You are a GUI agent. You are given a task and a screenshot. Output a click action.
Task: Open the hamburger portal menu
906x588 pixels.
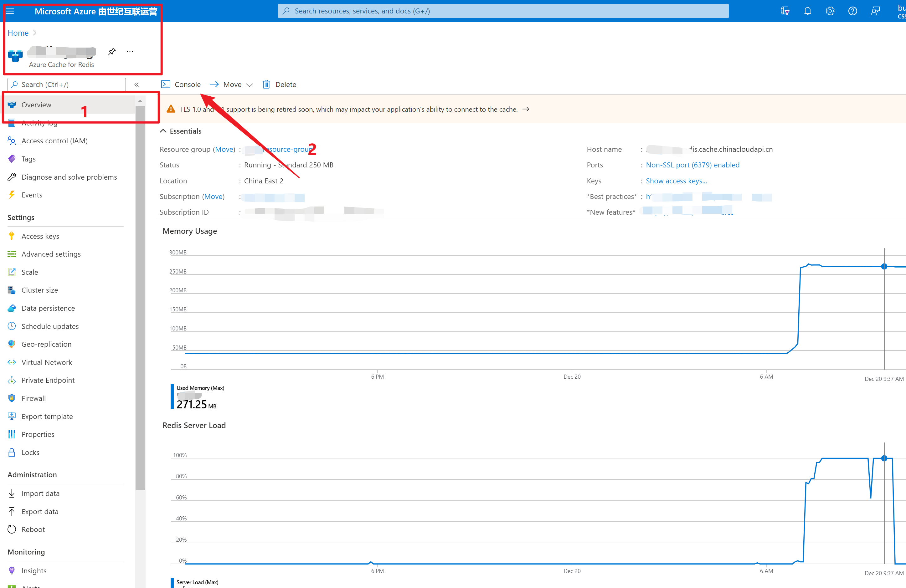point(10,11)
